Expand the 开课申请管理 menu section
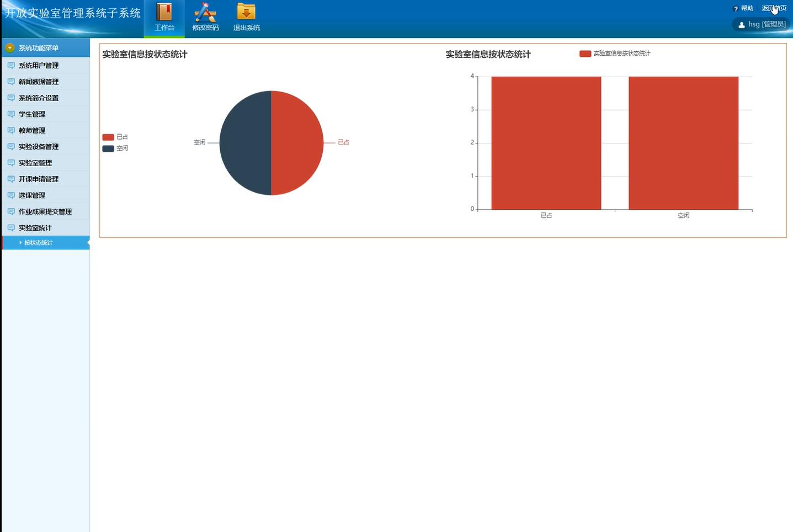793x532 pixels. click(x=39, y=179)
